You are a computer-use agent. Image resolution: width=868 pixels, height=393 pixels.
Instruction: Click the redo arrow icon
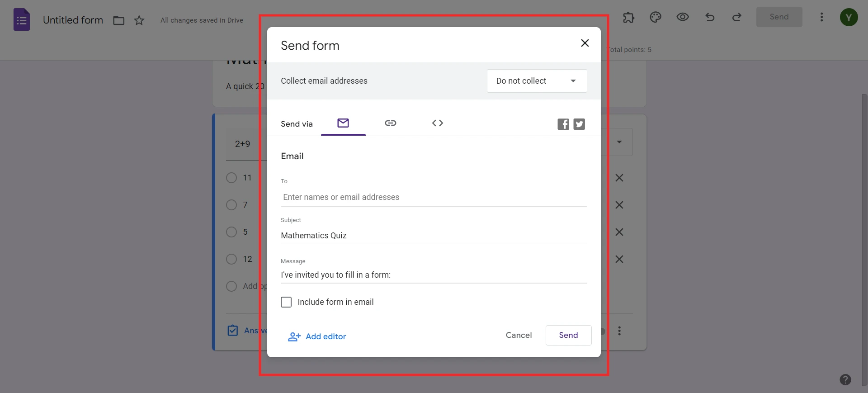pyautogui.click(x=737, y=17)
